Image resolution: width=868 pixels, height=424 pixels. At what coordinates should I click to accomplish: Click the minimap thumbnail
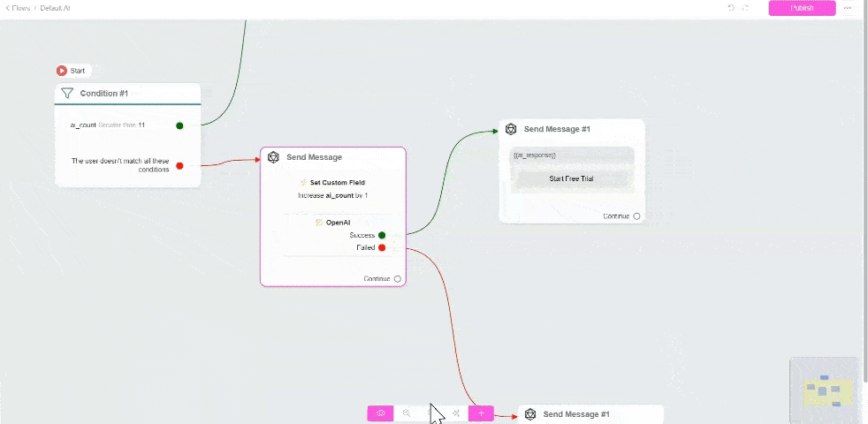click(825, 390)
